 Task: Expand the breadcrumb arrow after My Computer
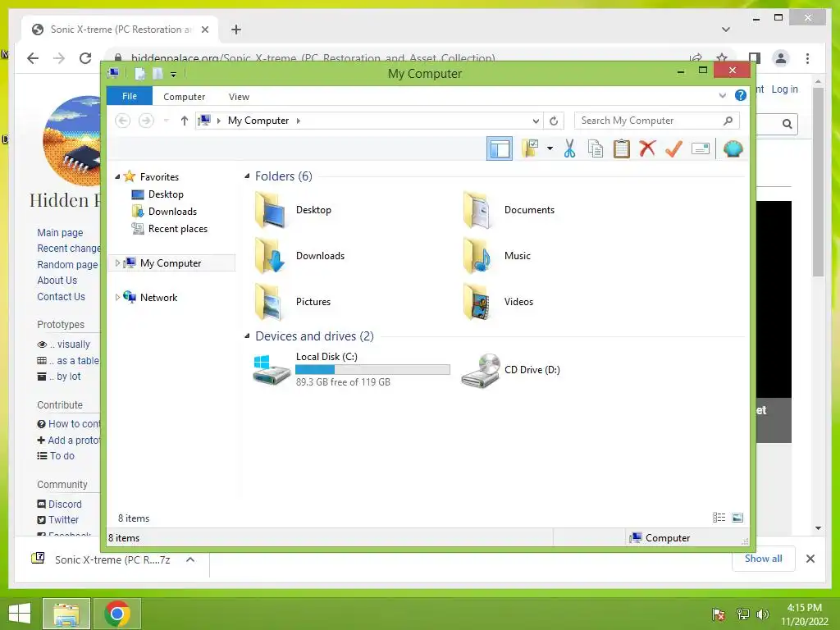tap(299, 121)
